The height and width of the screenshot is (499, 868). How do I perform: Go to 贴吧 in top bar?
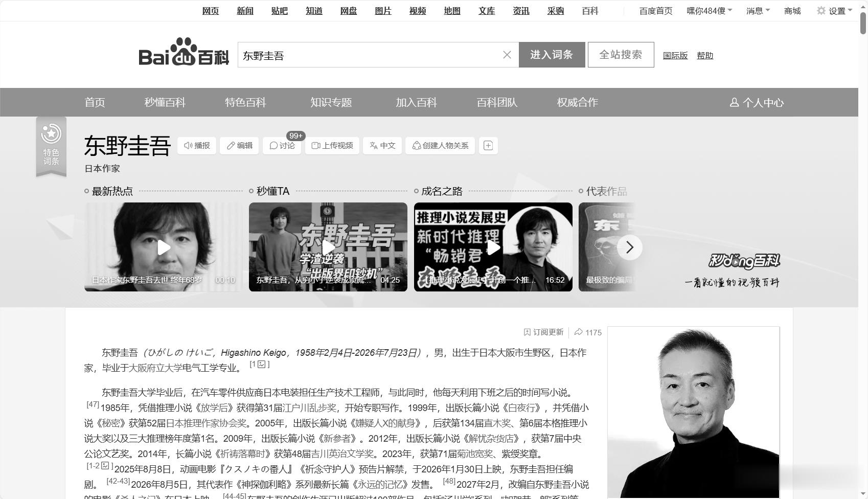280,11
